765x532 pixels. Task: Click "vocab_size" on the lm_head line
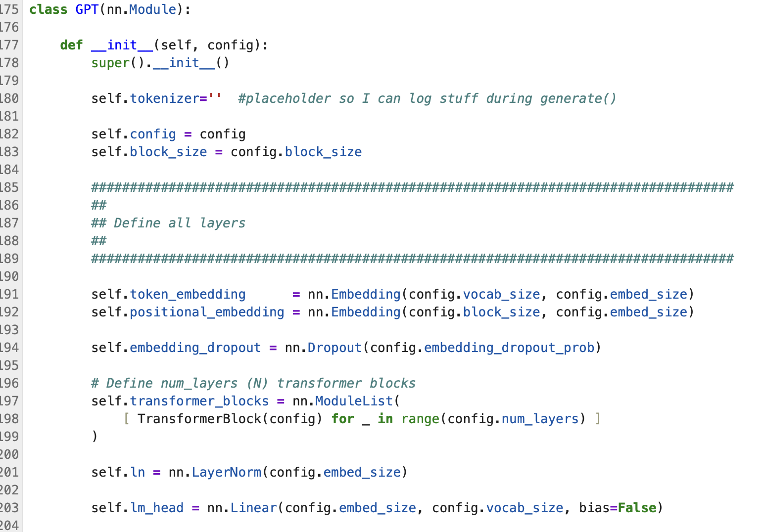(525, 508)
